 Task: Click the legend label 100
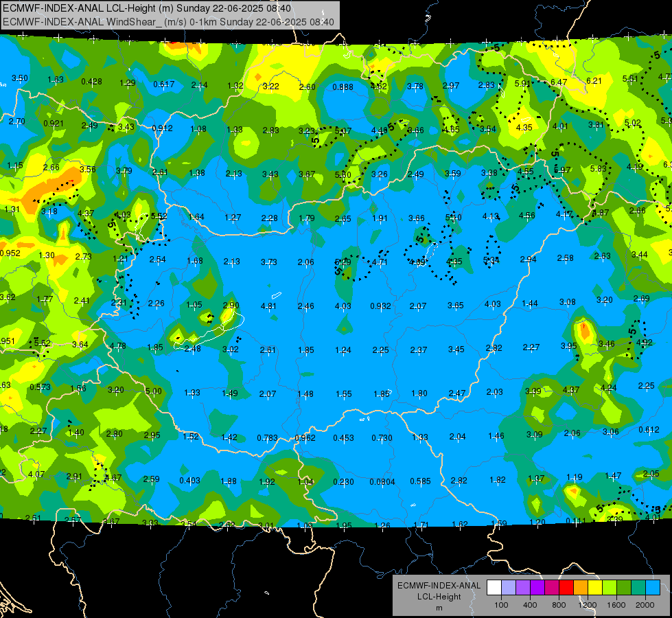pos(502,605)
